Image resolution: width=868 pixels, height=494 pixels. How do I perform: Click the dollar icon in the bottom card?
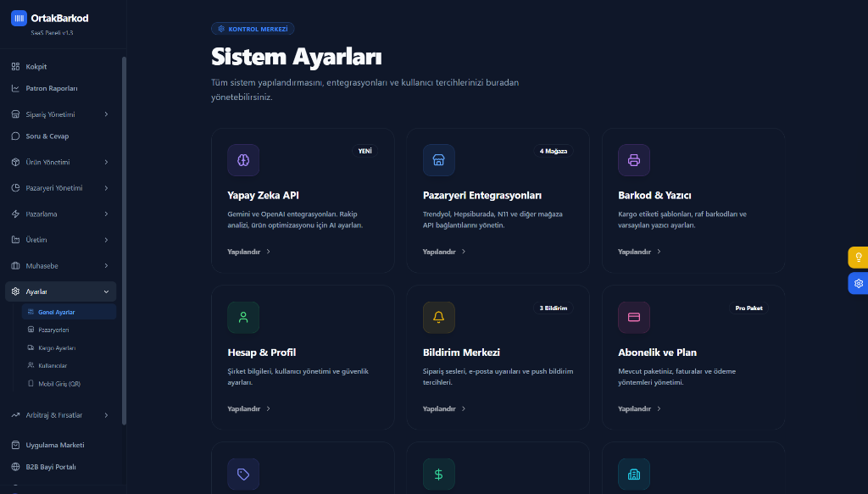pyautogui.click(x=438, y=474)
